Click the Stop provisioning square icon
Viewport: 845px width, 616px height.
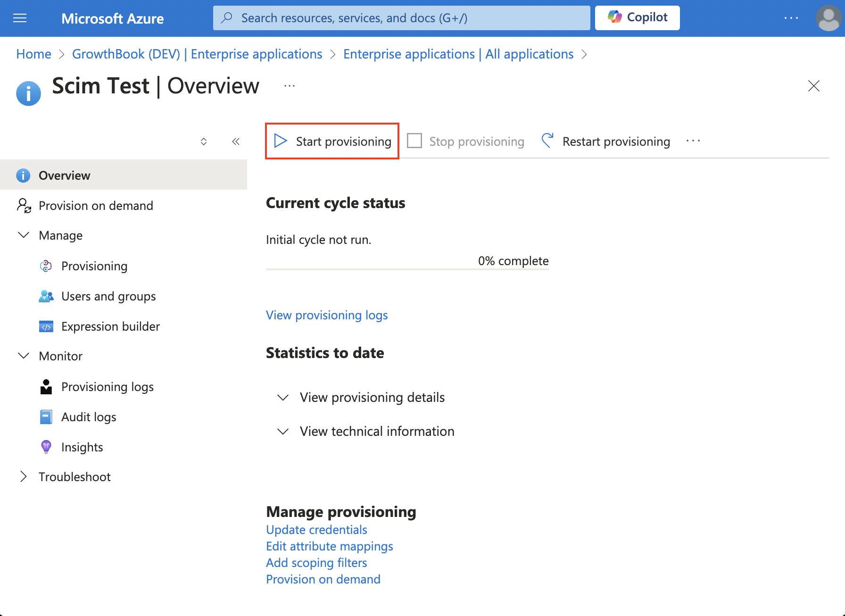coord(414,141)
